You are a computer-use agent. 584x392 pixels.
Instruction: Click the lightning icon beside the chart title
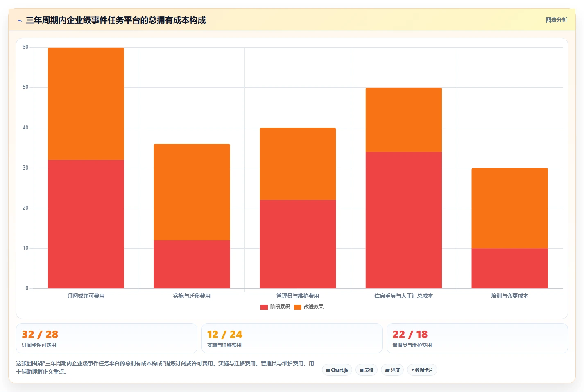pos(19,20)
